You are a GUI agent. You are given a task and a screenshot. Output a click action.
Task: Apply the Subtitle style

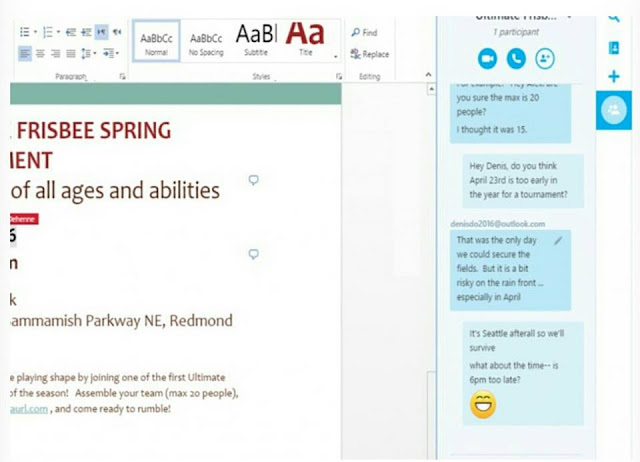(x=256, y=41)
